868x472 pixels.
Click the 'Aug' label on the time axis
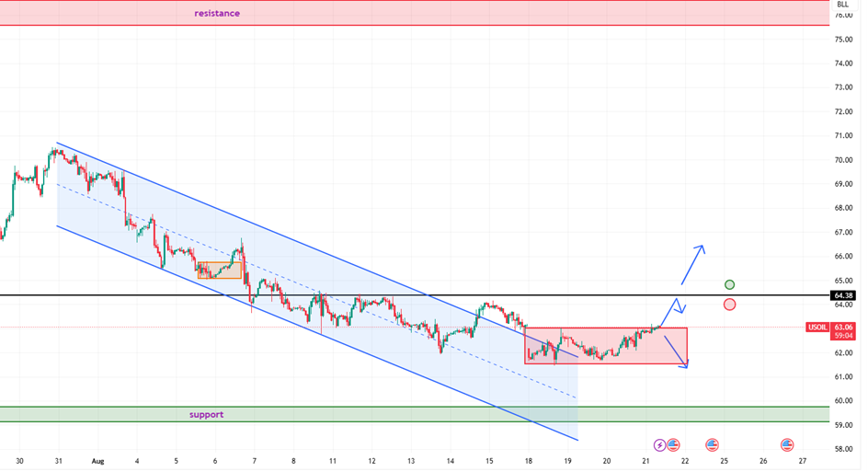pos(98,461)
